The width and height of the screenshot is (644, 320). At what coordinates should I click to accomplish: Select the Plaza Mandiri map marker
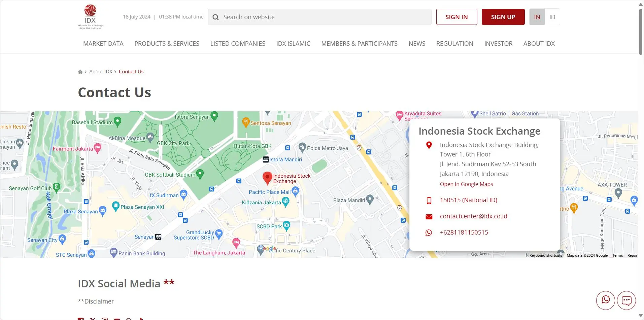click(x=370, y=200)
